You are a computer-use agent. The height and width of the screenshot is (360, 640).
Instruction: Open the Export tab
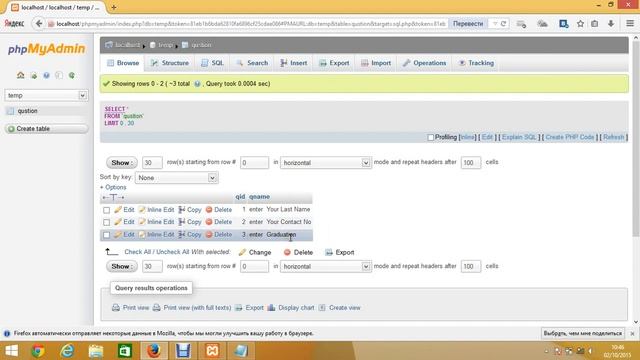[334, 63]
